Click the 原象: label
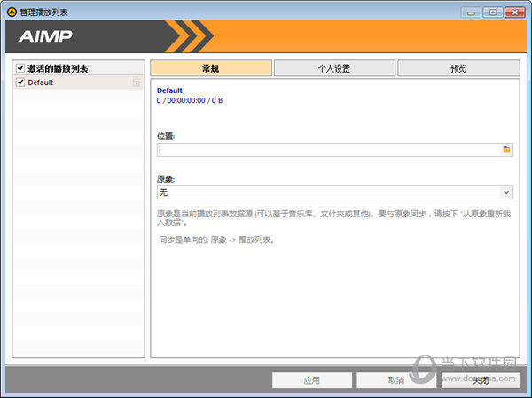 [x=166, y=179]
